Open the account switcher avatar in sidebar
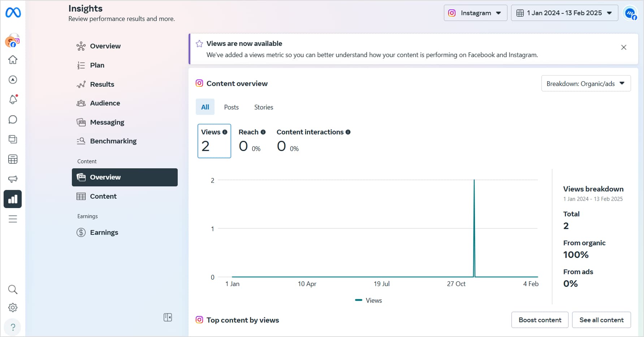Screen dimensions: 644x337 (x=12, y=41)
